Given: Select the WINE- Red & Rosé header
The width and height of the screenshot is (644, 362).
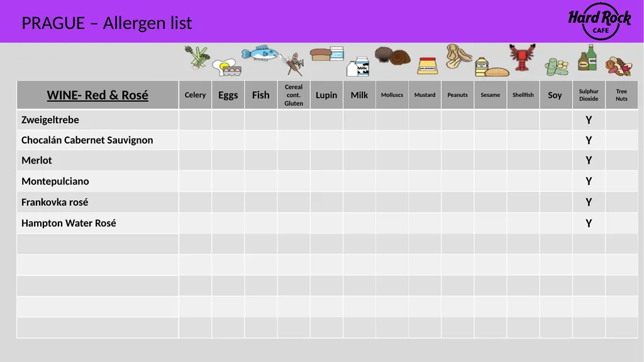Looking at the screenshot, I should tap(97, 95).
